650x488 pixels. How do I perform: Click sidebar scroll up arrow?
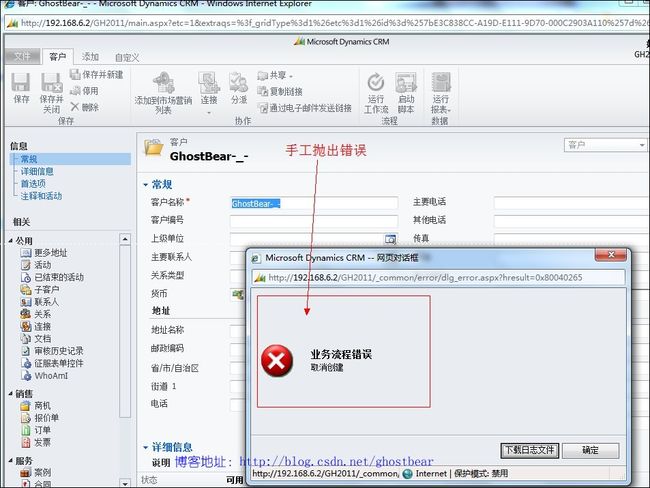click(125, 239)
